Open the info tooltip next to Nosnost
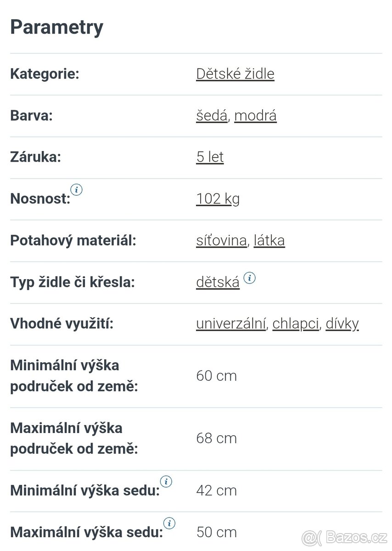The image size is (392, 551). (x=77, y=190)
